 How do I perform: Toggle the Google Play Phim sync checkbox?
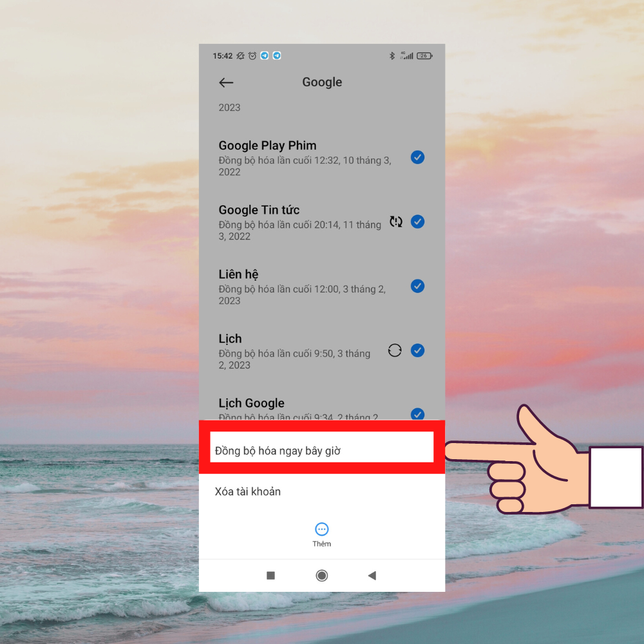coord(417,157)
